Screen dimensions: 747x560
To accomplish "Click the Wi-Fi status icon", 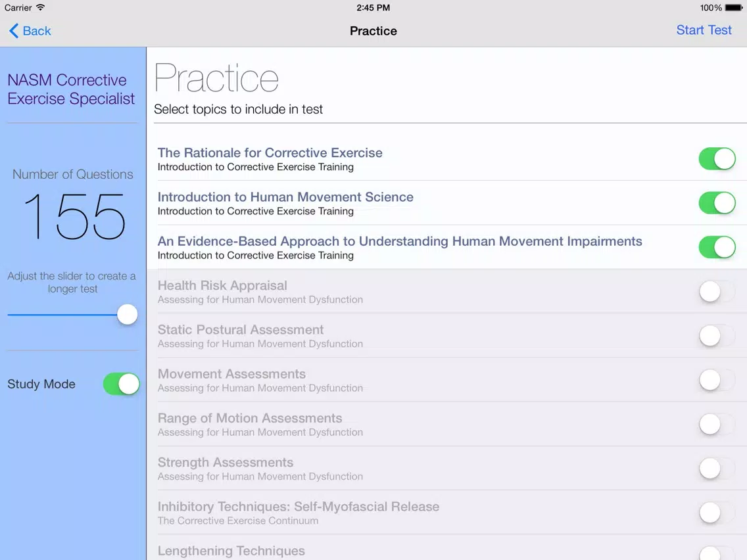I will coord(41,7).
